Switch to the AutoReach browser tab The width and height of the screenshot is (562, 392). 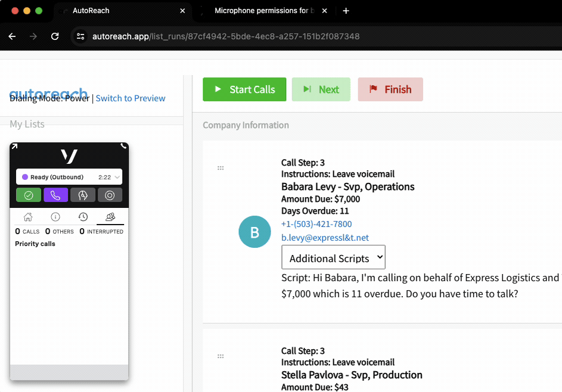click(123, 11)
